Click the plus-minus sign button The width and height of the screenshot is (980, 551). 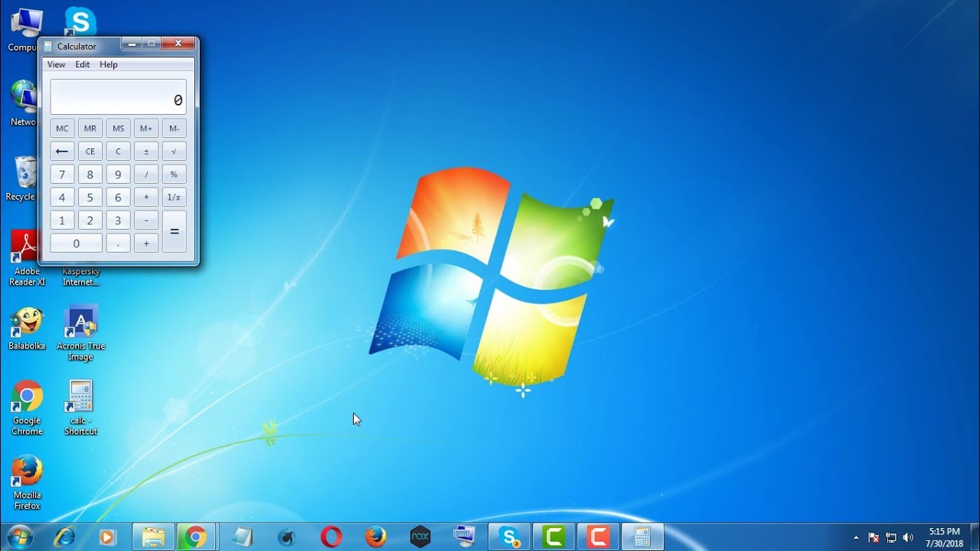click(x=146, y=152)
